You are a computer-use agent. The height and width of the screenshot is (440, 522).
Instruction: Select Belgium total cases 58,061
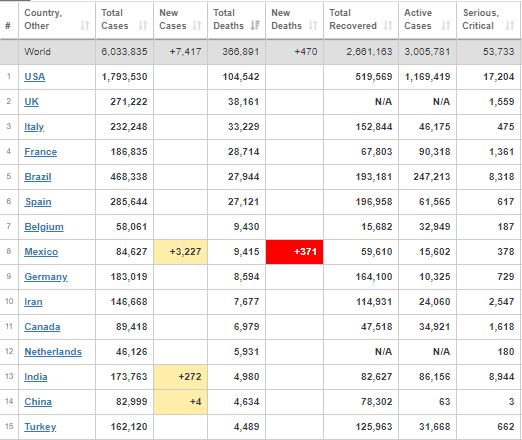[131, 227]
